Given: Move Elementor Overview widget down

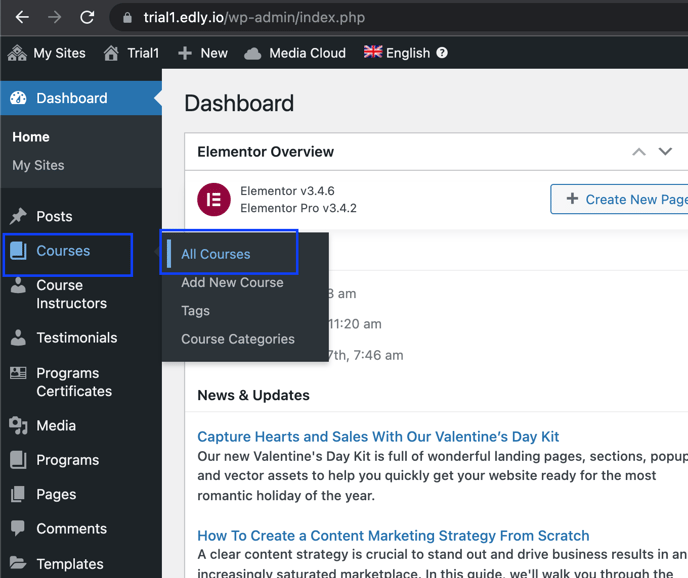Looking at the screenshot, I should click(x=665, y=152).
